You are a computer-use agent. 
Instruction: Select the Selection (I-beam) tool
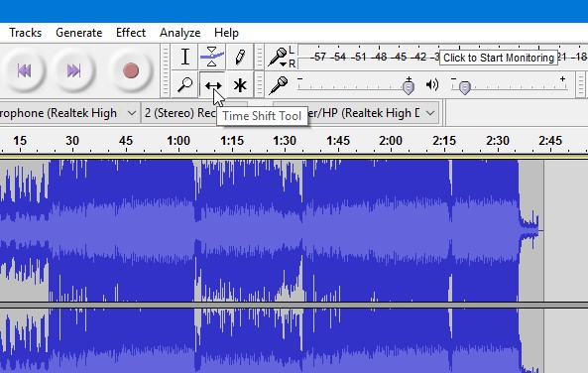tap(184, 57)
